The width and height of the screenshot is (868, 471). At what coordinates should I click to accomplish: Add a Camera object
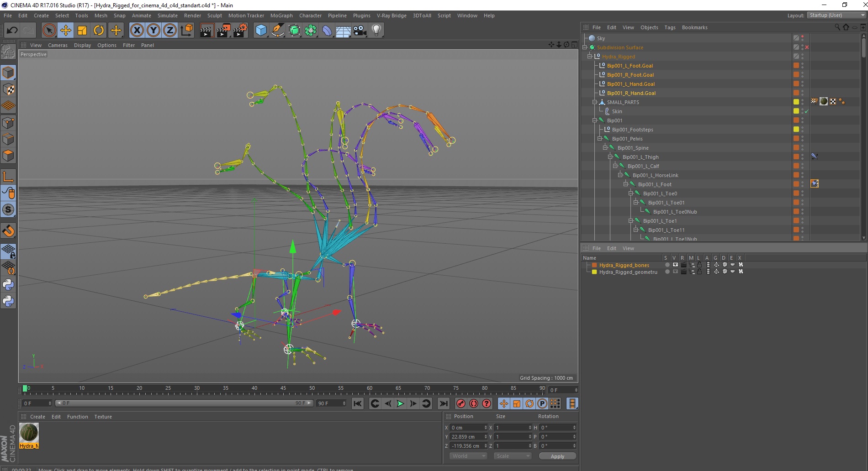(x=360, y=31)
